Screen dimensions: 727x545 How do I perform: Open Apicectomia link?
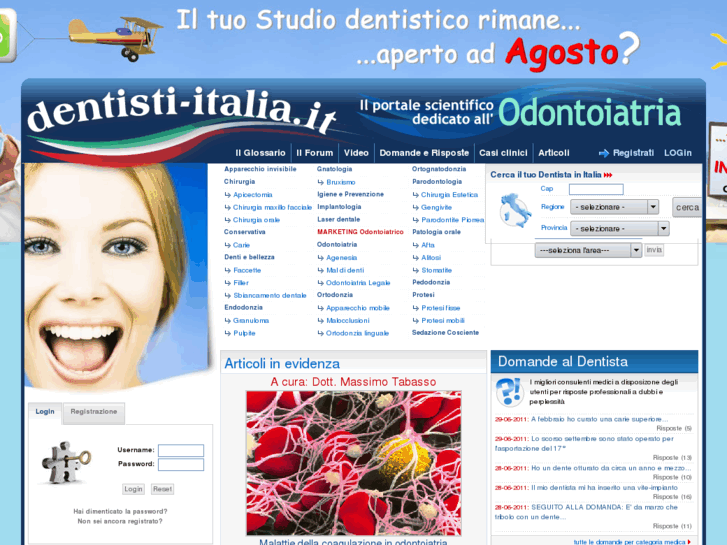point(252,195)
